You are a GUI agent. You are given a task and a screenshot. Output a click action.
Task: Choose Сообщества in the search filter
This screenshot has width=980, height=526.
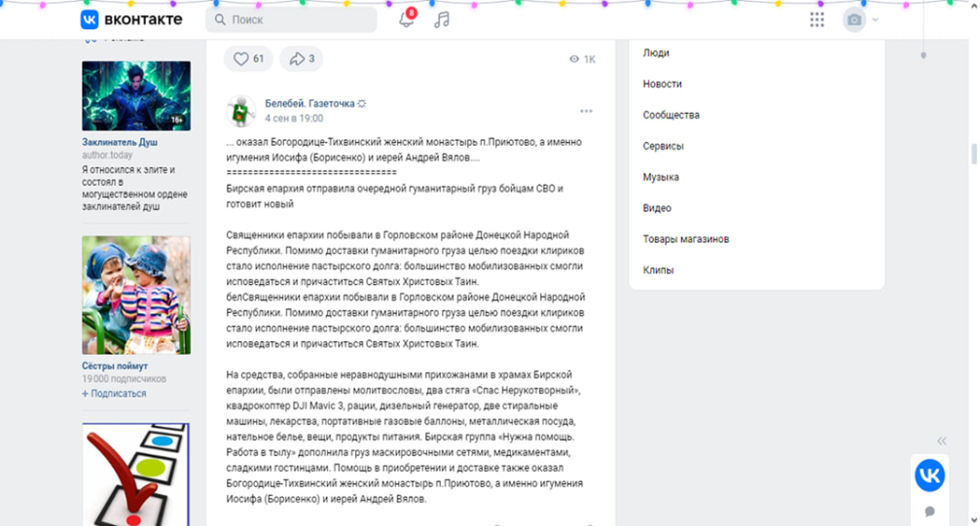671,116
